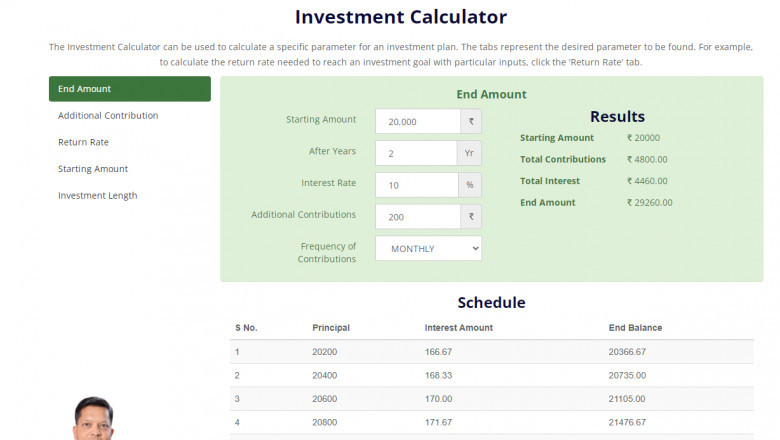Click the S No. column header

coord(246,328)
